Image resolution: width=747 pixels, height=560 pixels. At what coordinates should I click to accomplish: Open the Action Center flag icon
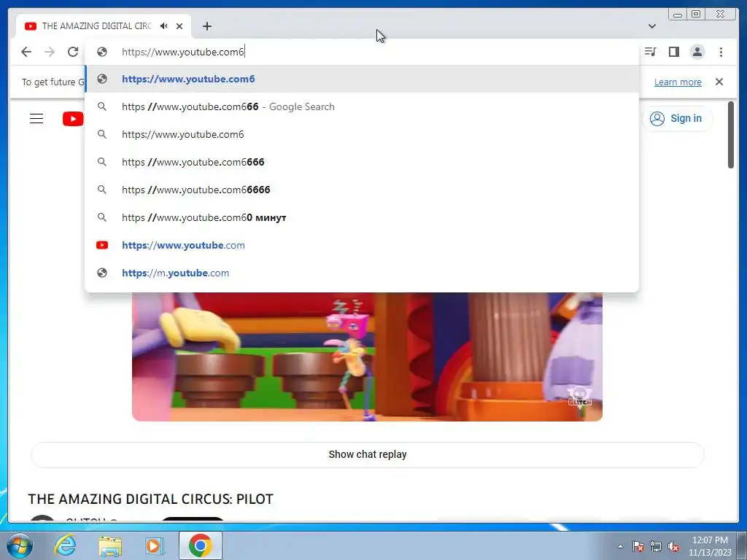pos(638,546)
